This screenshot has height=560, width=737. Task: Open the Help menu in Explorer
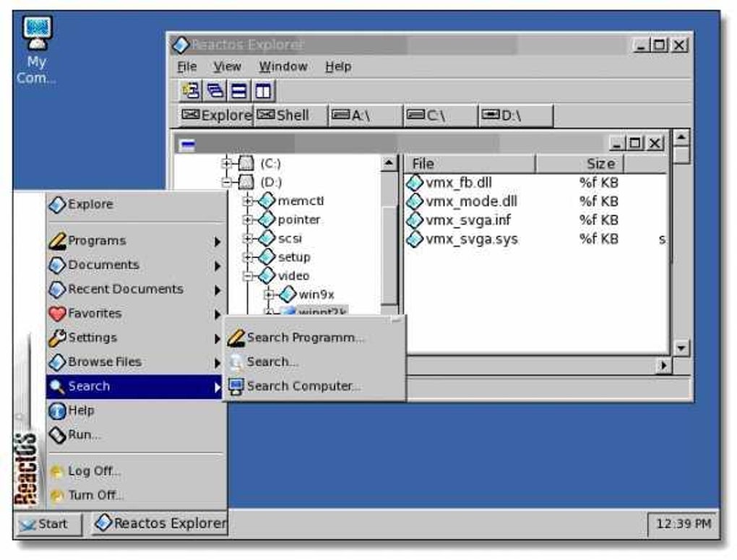(x=338, y=66)
